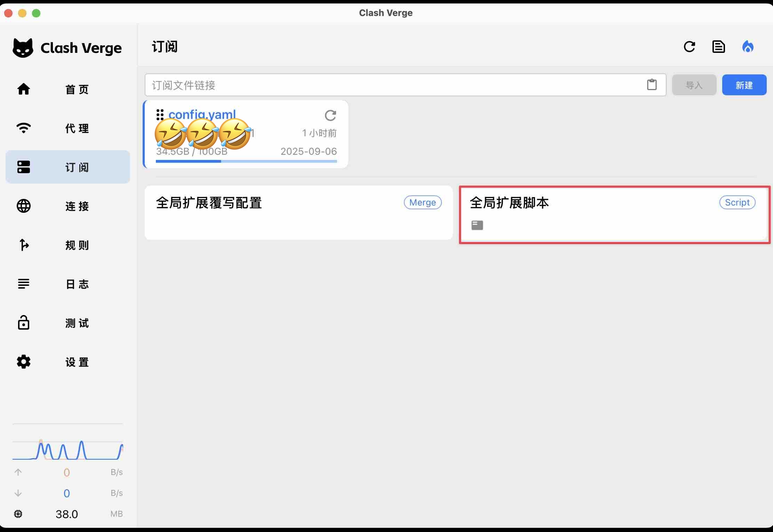Screen dimensions: 773x532
Task: Refresh the config.yaml subscription
Action: coord(330,115)
